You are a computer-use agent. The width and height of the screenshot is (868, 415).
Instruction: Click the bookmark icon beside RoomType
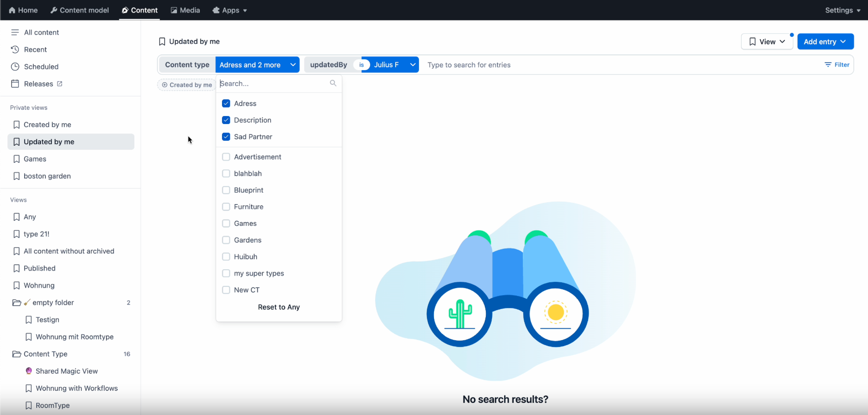29,405
